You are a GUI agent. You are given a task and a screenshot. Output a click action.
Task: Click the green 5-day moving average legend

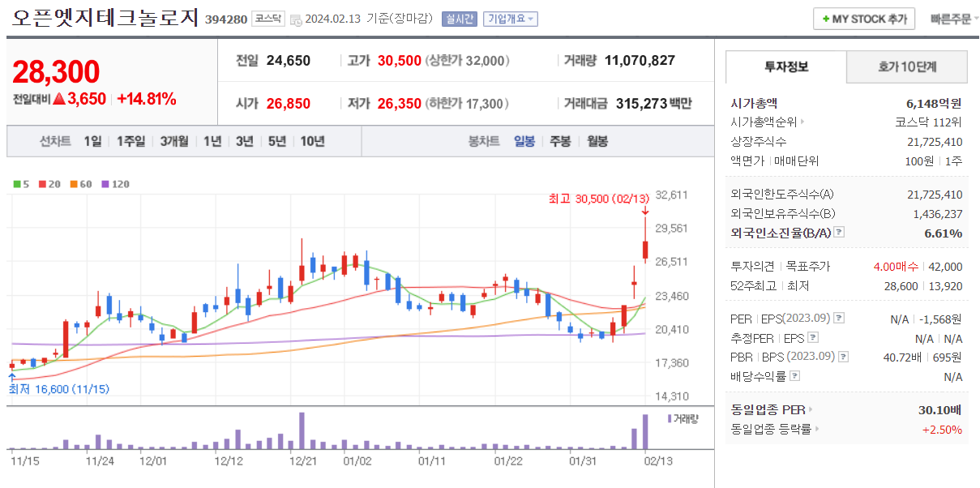coord(21,184)
